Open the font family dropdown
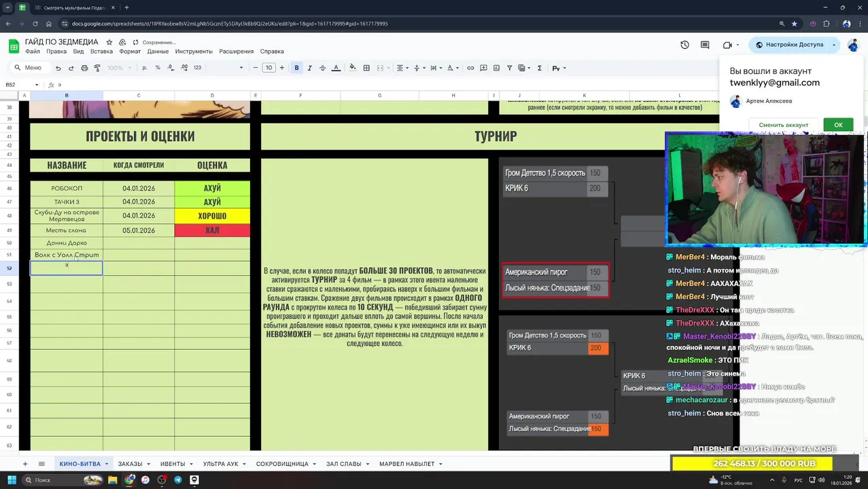Image resolution: width=868 pixels, height=489 pixels. (x=227, y=68)
